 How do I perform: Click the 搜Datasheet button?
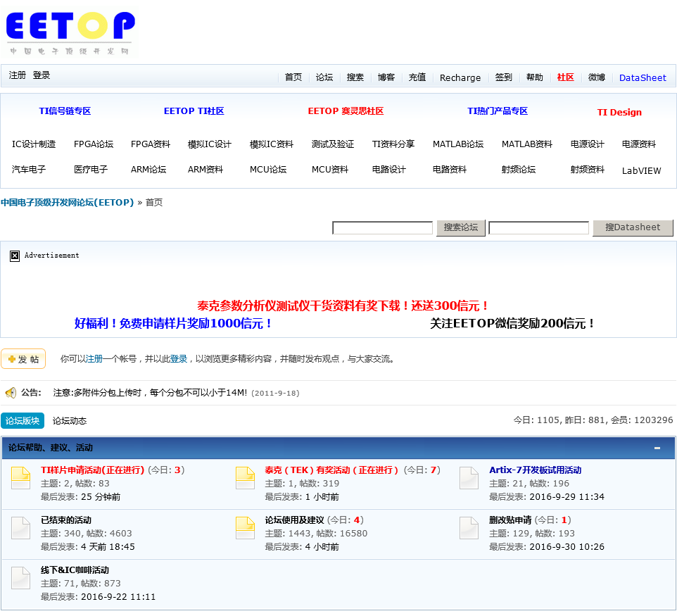pos(633,227)
